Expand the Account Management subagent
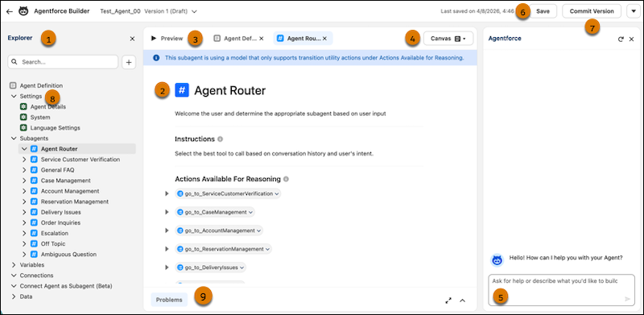The height and width of the screenshot is (315, 644). [x=24, y=191]
